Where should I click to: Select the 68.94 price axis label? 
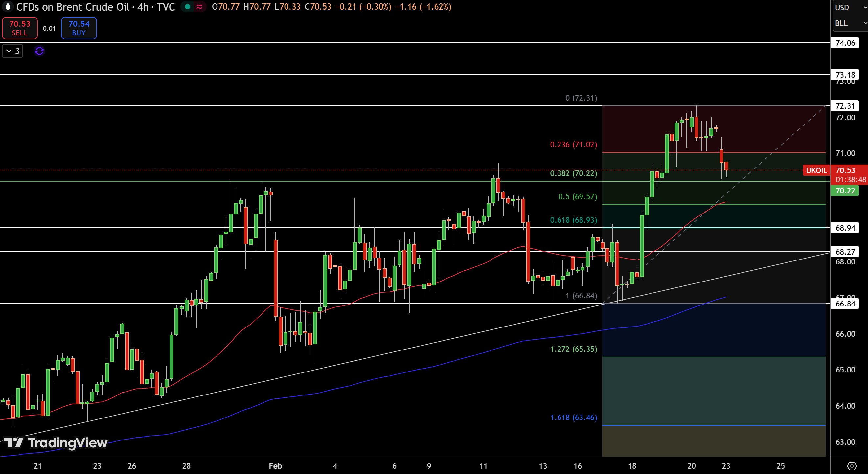[x=845, y=228]
